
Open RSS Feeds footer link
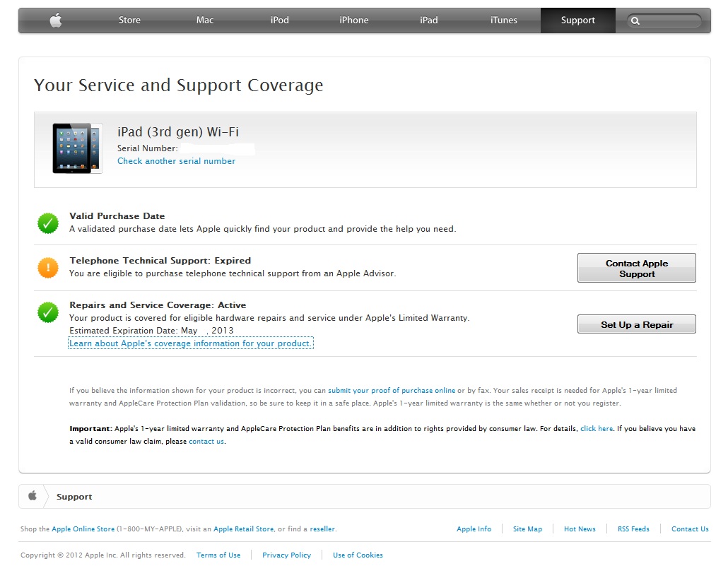click(633, 529)
